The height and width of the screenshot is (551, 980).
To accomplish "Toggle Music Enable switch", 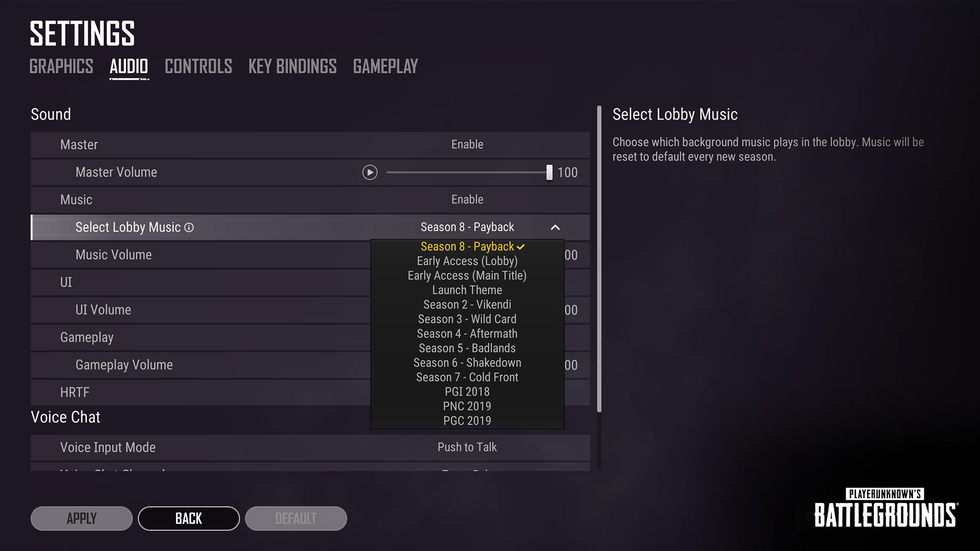I will pos(467,199).
